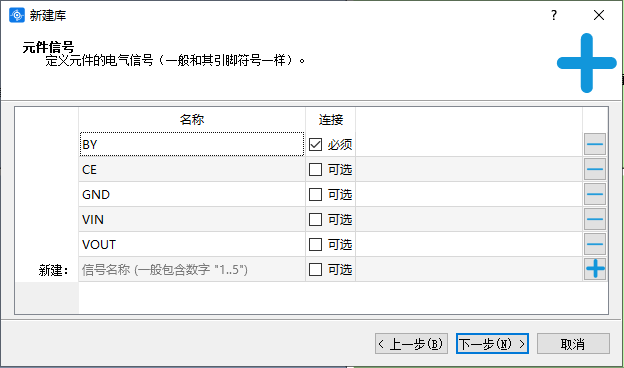Click the new signal name input field

pos(192,270)
